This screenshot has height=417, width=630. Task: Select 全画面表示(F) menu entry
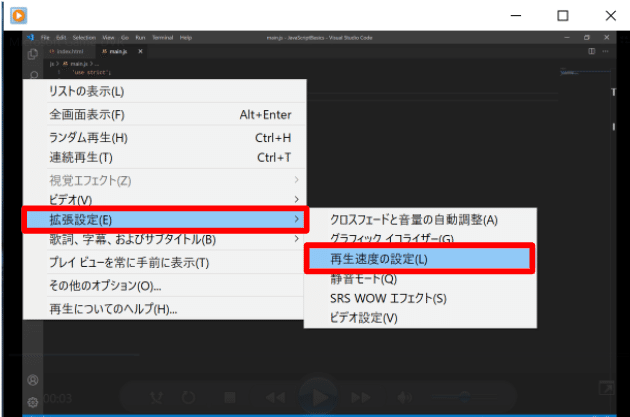click(165, 114)
